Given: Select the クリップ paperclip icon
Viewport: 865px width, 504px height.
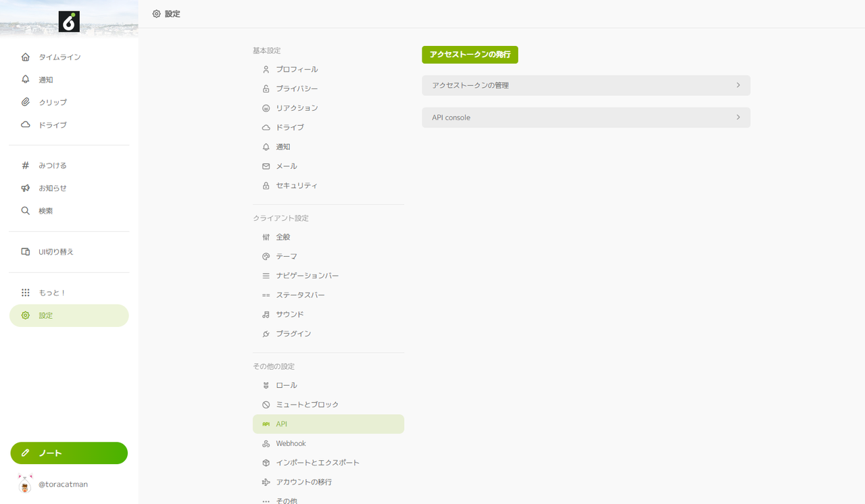Looking at the screenshot, I should tap(25, 102).
